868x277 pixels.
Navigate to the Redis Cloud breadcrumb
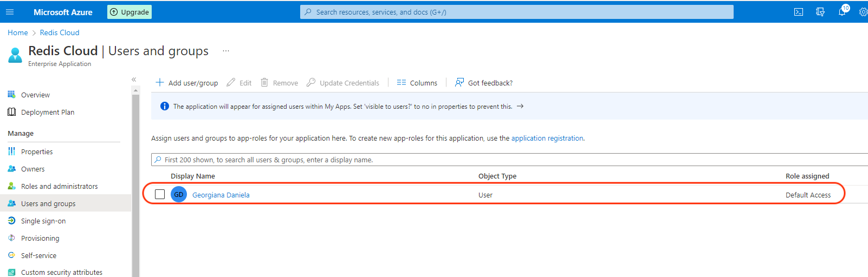60,32
